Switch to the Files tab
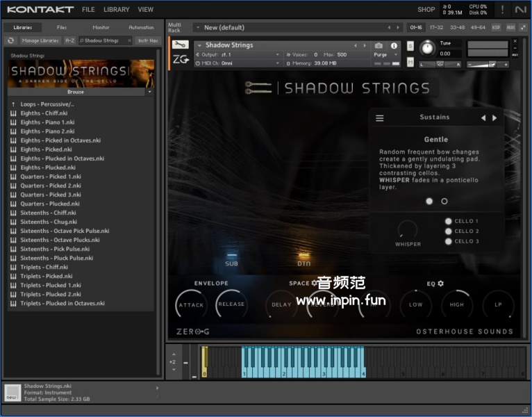 [62, 28]
